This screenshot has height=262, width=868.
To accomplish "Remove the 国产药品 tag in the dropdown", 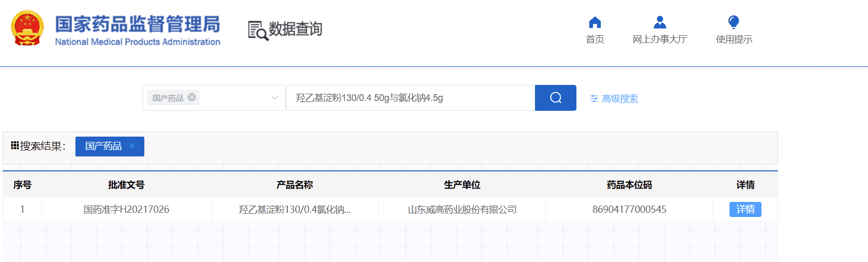I will click(x=192, y=97).
